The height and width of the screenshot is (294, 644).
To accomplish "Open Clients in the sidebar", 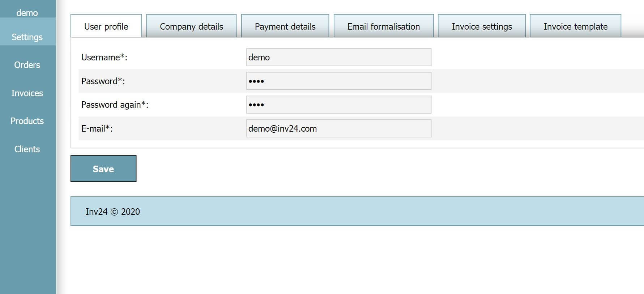I will pos(27,149).
